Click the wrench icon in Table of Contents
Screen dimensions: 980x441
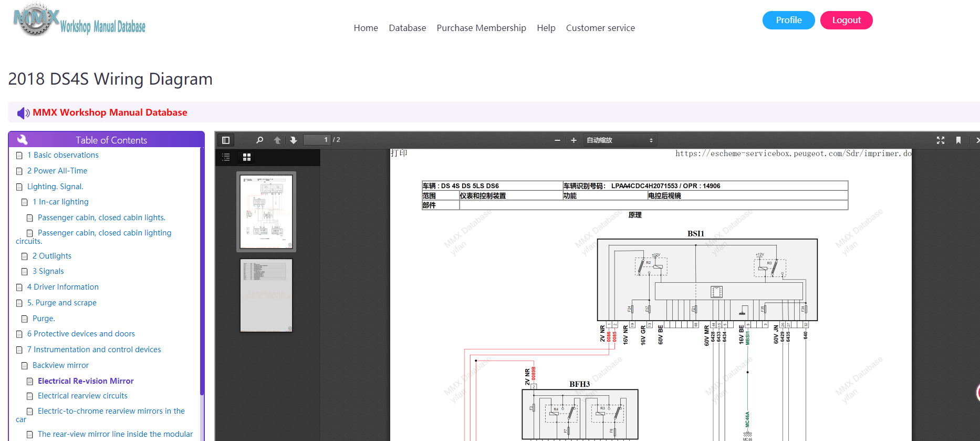tap(22, 139)
